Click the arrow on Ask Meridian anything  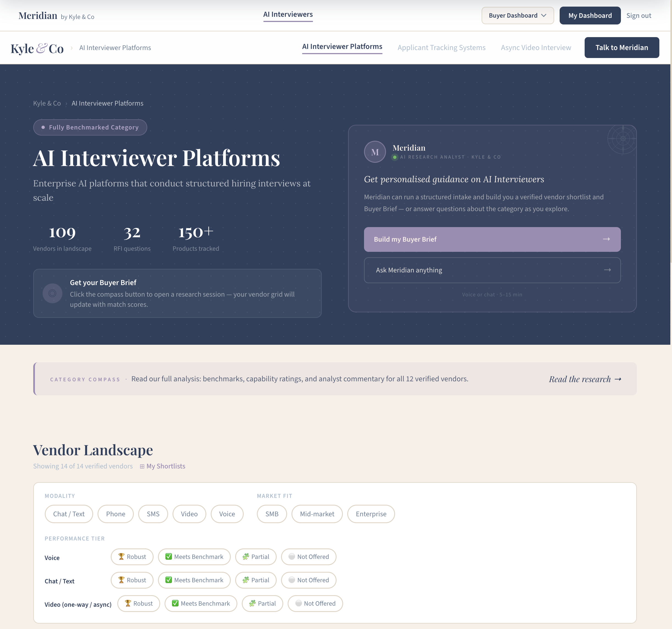click(607, 270)
